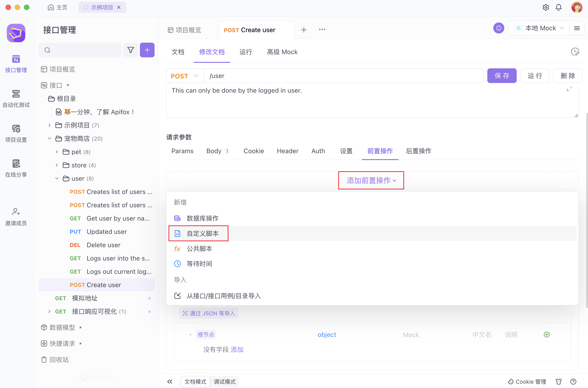Click the 公共脚本 fx icon
588x388 pixels.
(x=177, y=248)
